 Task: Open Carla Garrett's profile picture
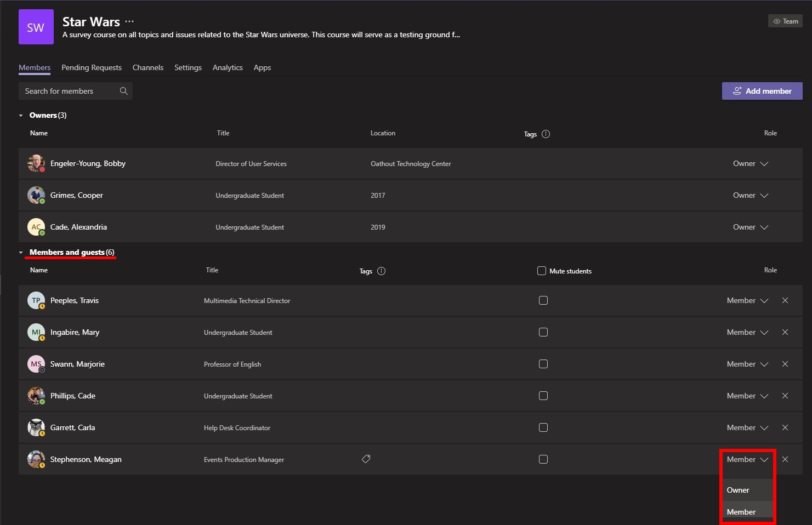pyautogui.click(x=36, y=427)
